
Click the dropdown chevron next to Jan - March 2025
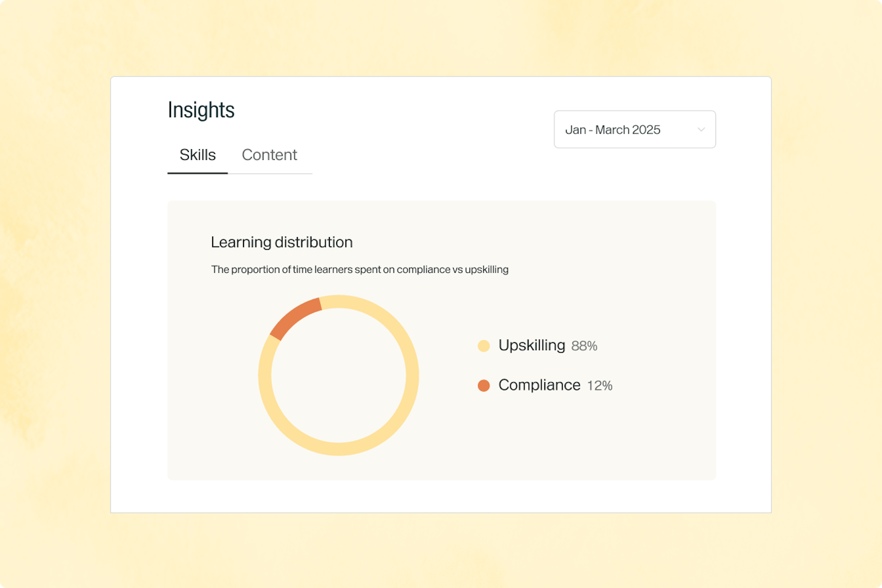(701, 130)
